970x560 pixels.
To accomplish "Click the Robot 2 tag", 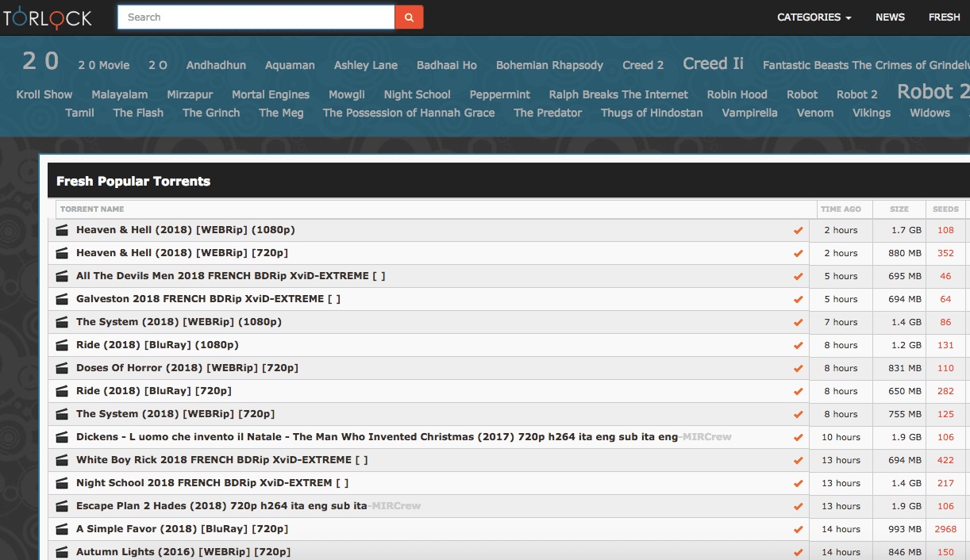I will coord(857,94).
